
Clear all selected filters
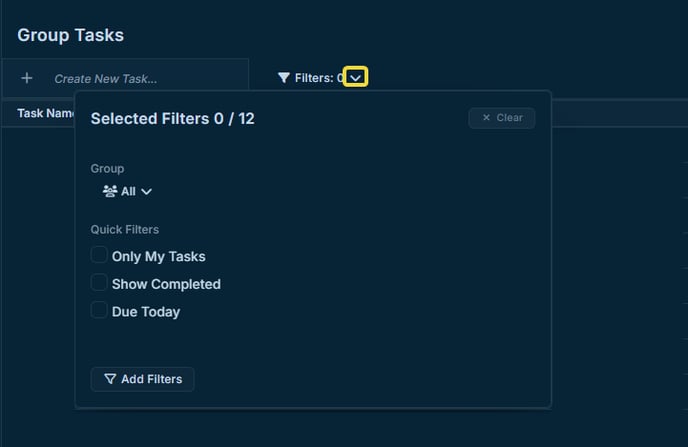click(x=502, y=118)
